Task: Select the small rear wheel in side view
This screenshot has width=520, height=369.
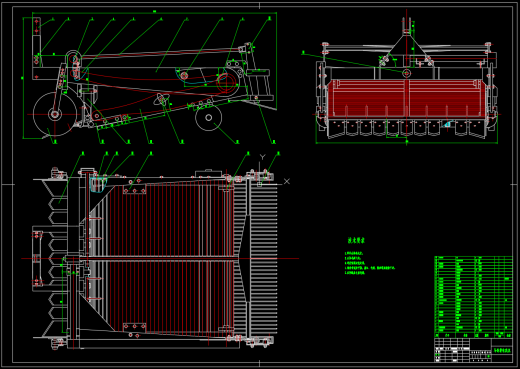Action: coord(209,118)
